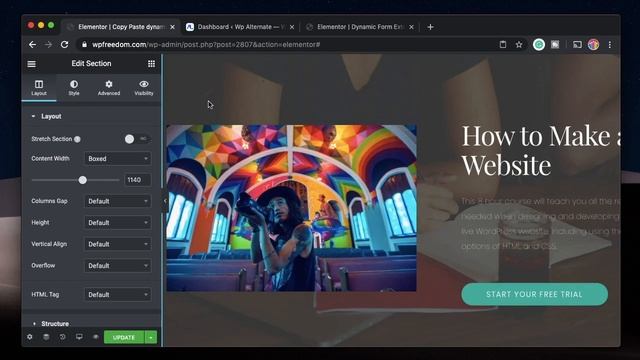Open the Chrome three-dot menu
The width and height of the screenshot is (640, 360).
pyautogui.click(x=610, y=44)
